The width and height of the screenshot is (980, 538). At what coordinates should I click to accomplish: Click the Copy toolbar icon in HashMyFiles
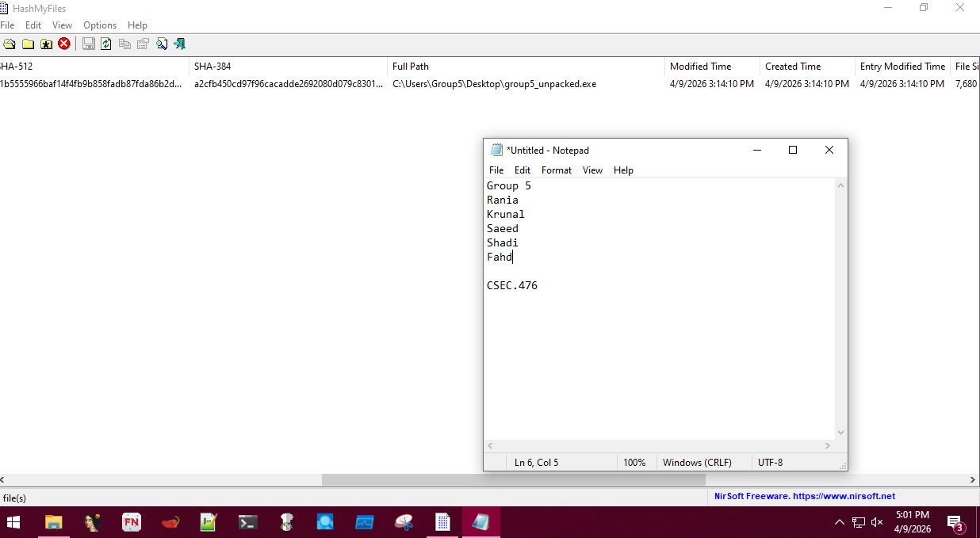pyautogui.click(x=124, y=44)
